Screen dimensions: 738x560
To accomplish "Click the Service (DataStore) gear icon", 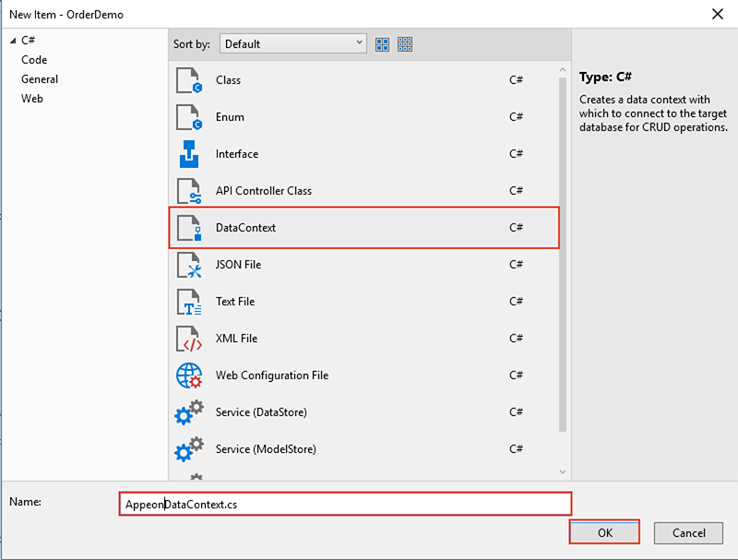I will click(x=188, y=412).
